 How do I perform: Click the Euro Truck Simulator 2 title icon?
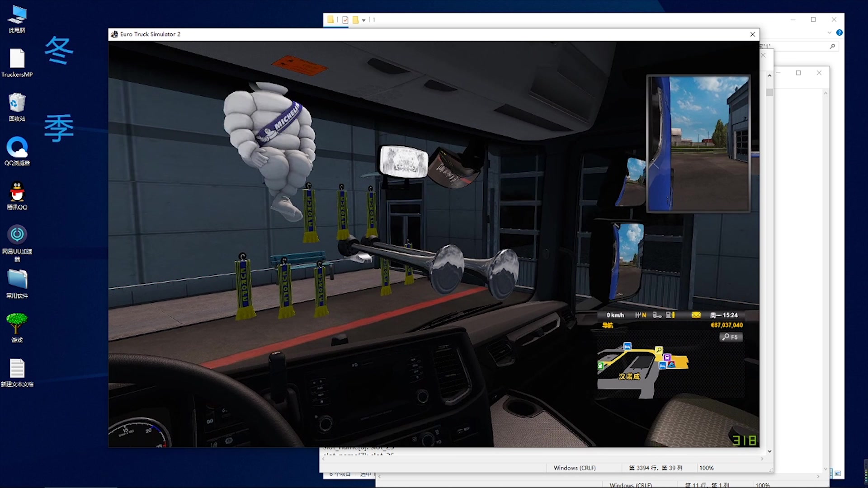114,34
